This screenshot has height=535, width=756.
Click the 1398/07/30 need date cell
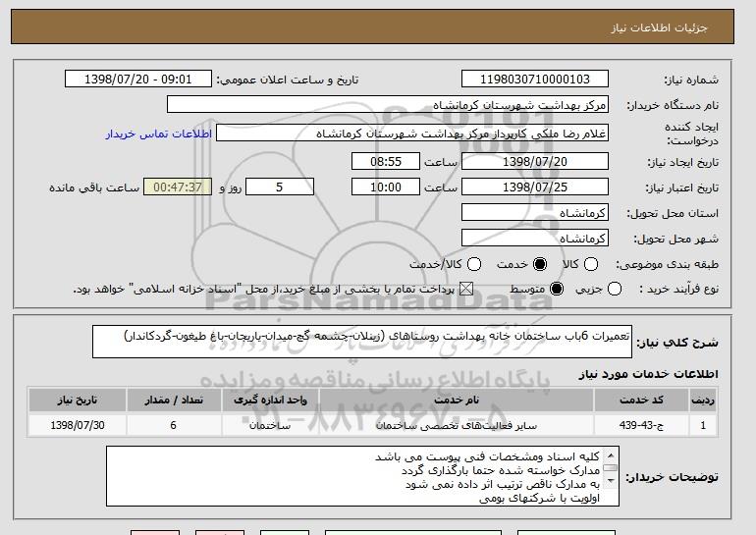(78, 425)
